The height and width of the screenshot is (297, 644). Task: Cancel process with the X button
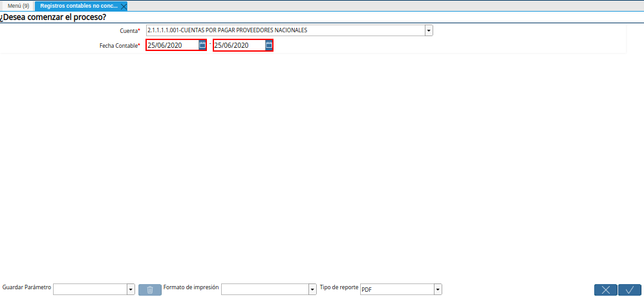pos(605,290)
